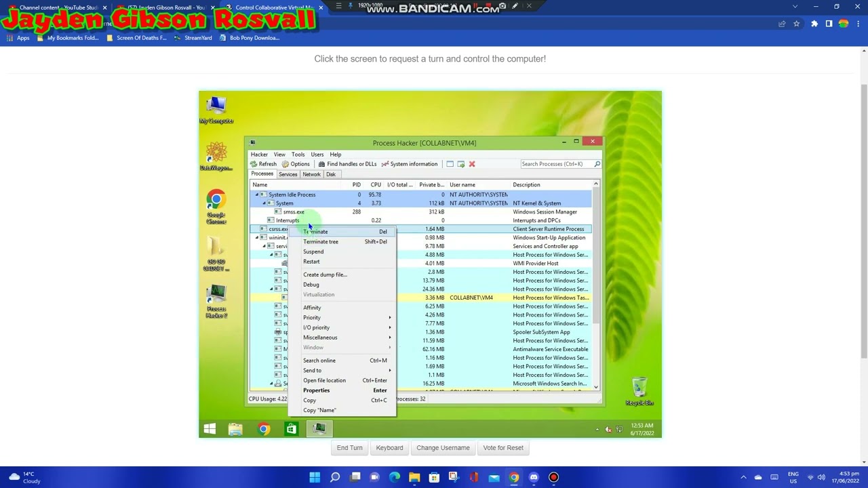Open the View menu
Screen dimensions: 868x488
(279, 155)
